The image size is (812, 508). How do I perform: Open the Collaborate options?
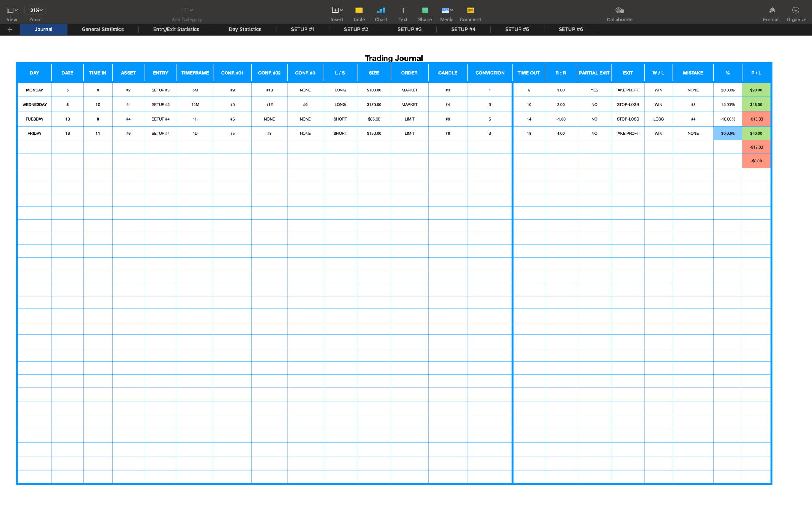point(619,11)
